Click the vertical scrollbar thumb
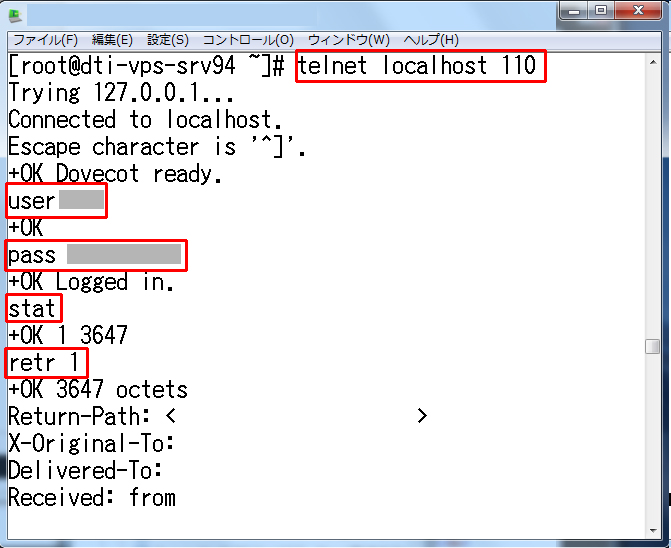 pyautogui.click(x=652, y=346)
